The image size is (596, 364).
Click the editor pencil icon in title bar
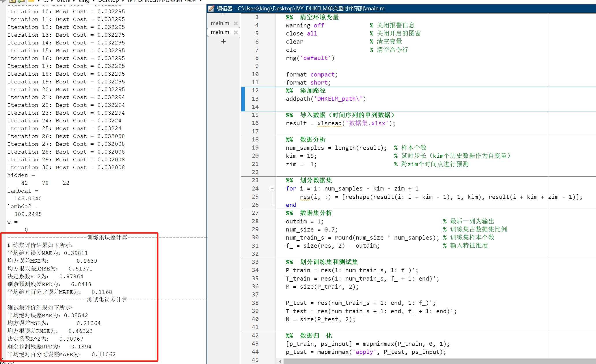(211, 8)
